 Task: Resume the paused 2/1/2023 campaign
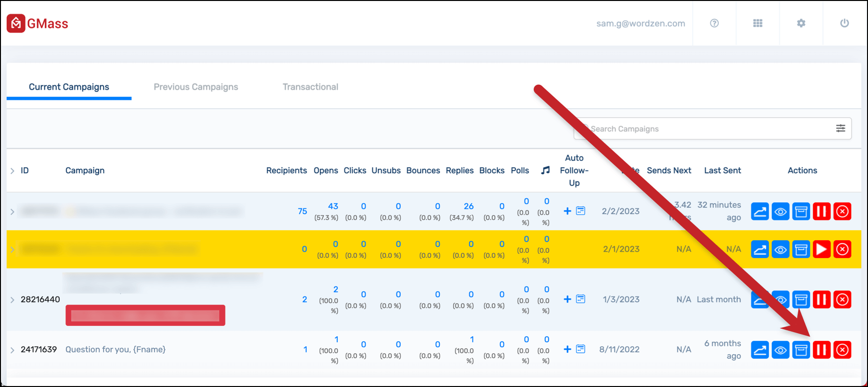click(x=822, y=249)
